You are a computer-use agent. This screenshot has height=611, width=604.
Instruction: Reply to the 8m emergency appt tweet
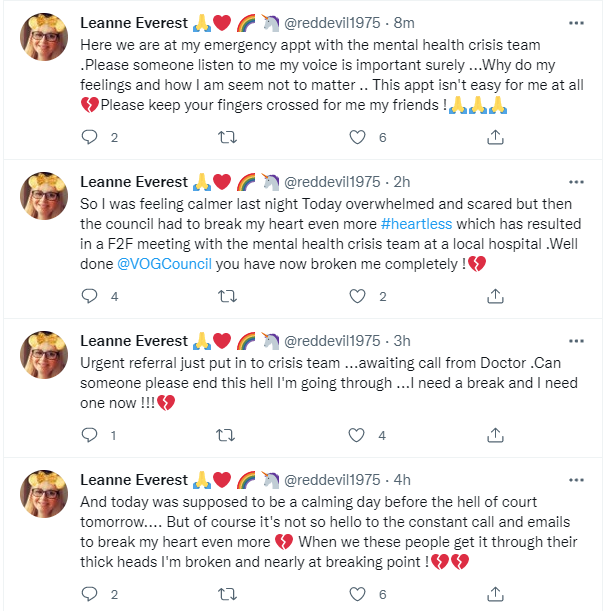[89, 137]
